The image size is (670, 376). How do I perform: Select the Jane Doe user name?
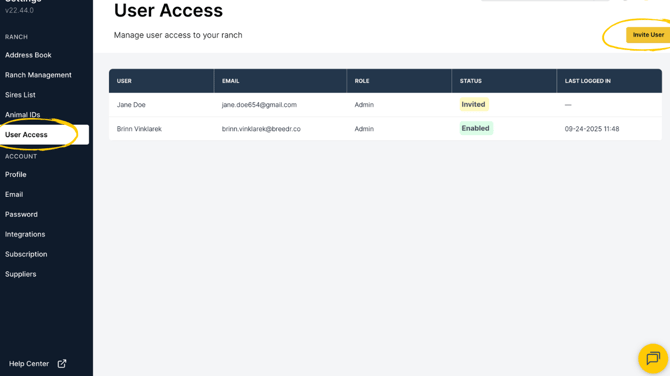click(x=131, y=105)
